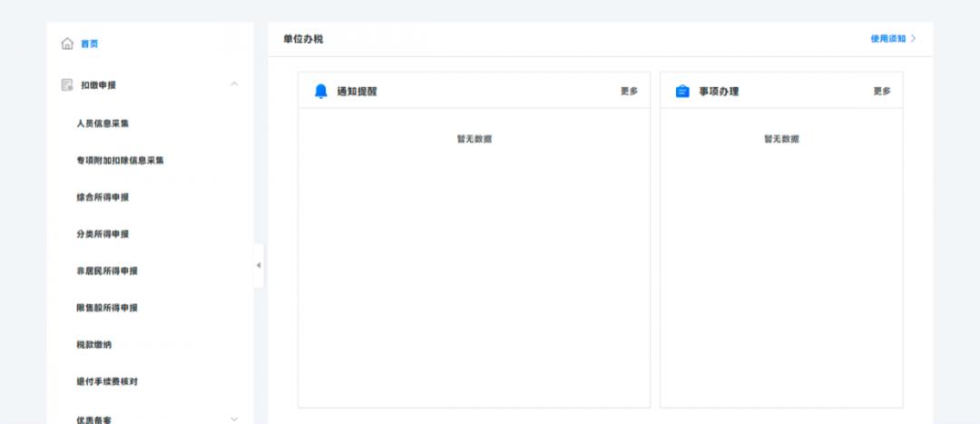This screenshot has height=424, width=980.
Task: Click the 优惠备案 menu label
Action: click(94, 419)
